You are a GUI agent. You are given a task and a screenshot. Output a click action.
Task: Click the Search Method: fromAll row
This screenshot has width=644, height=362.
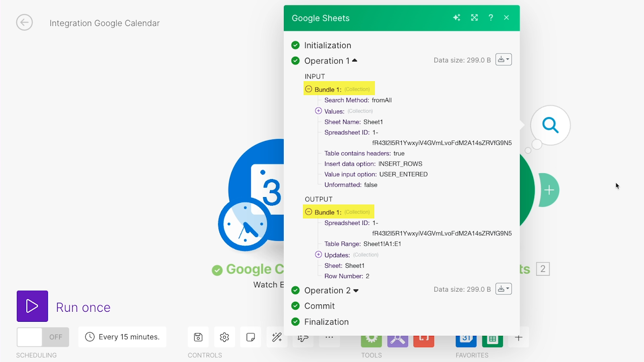[x=358, y=100]
